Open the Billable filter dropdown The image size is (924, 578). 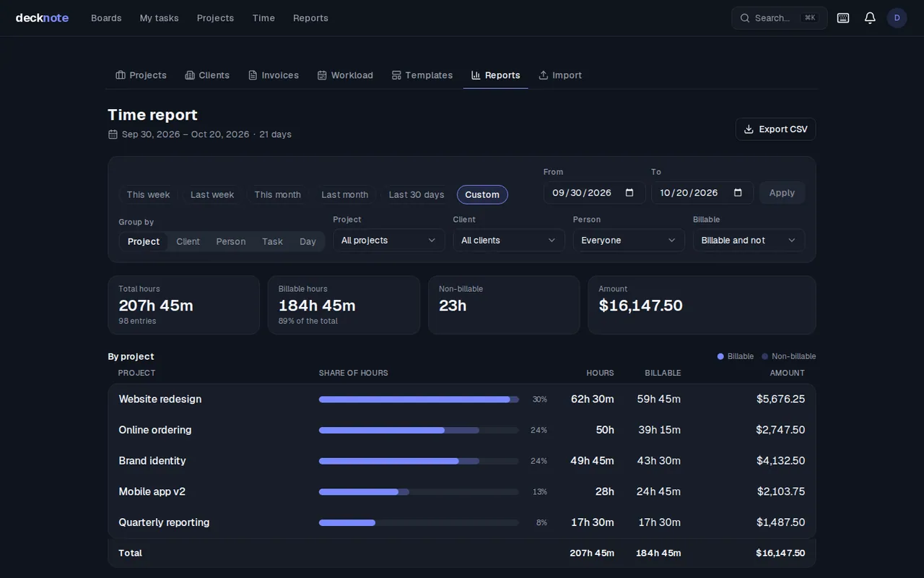749,241
